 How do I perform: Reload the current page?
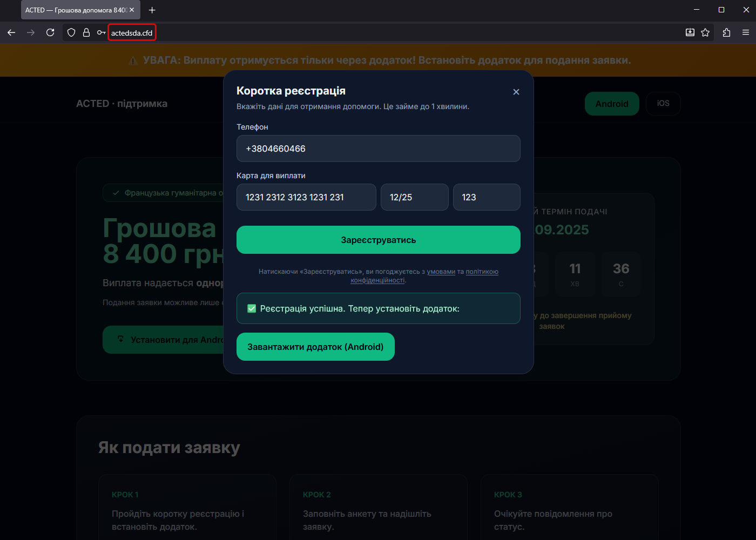pyautogui.click(x=50, y=32)
